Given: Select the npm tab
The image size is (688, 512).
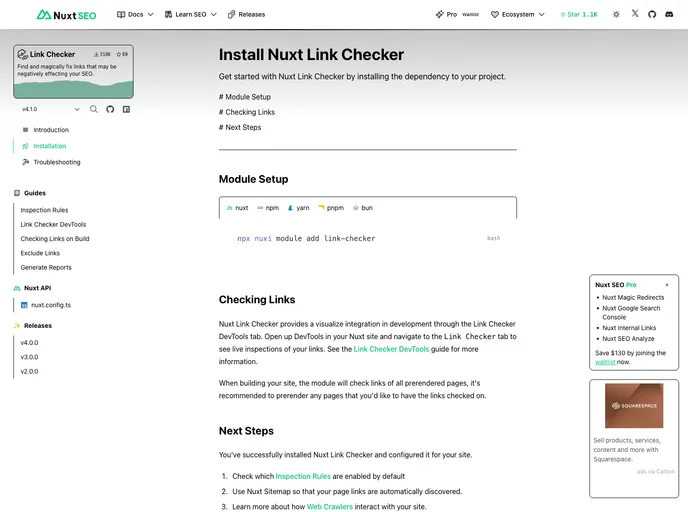Looking at the screenshot, I should 268,208.
